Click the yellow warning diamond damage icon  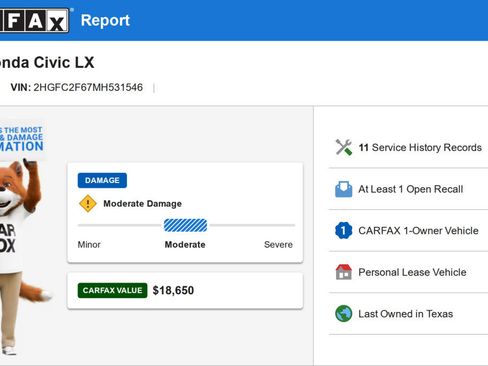(x=88, y=203)
